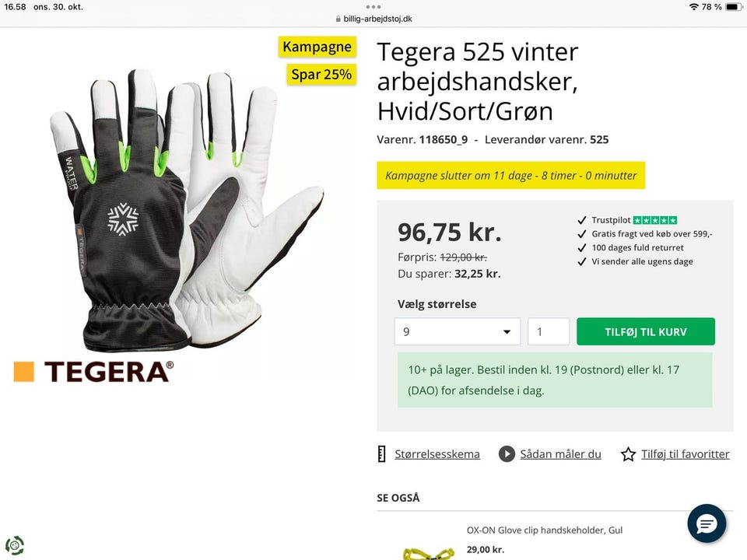Click the quantity input field showing 1

point(549,331)
